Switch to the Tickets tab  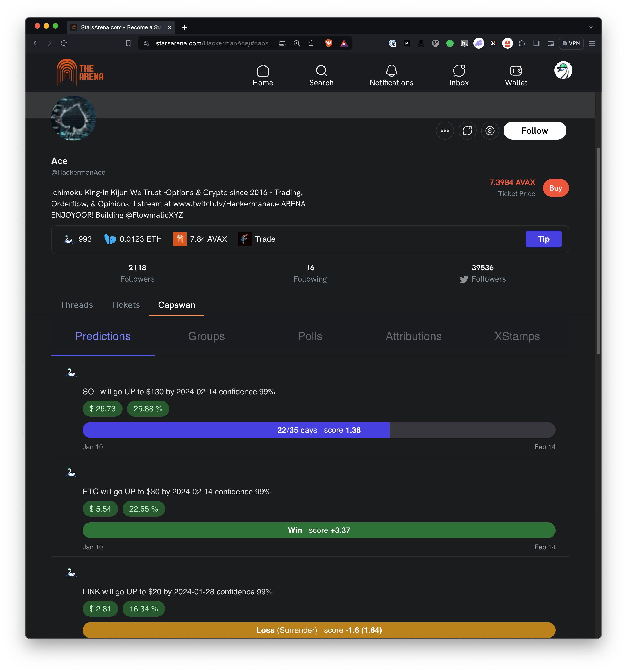[x=125, y=304]
